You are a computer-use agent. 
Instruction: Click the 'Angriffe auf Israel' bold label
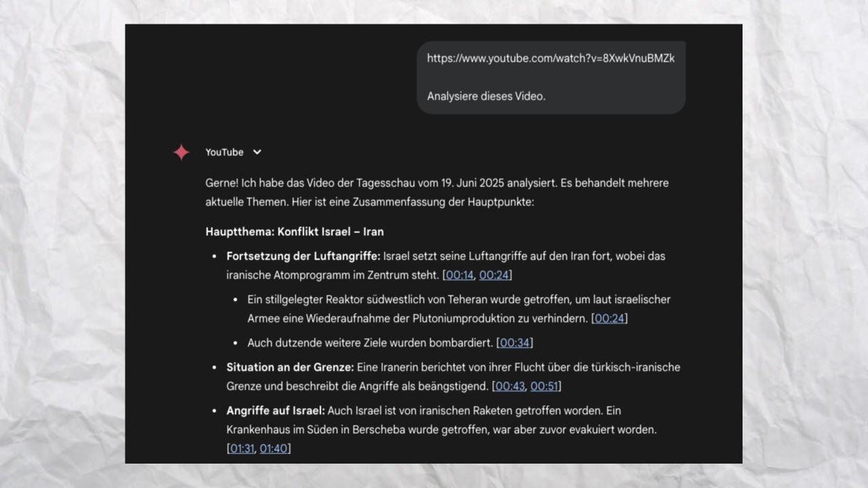(x=276, y=411)
